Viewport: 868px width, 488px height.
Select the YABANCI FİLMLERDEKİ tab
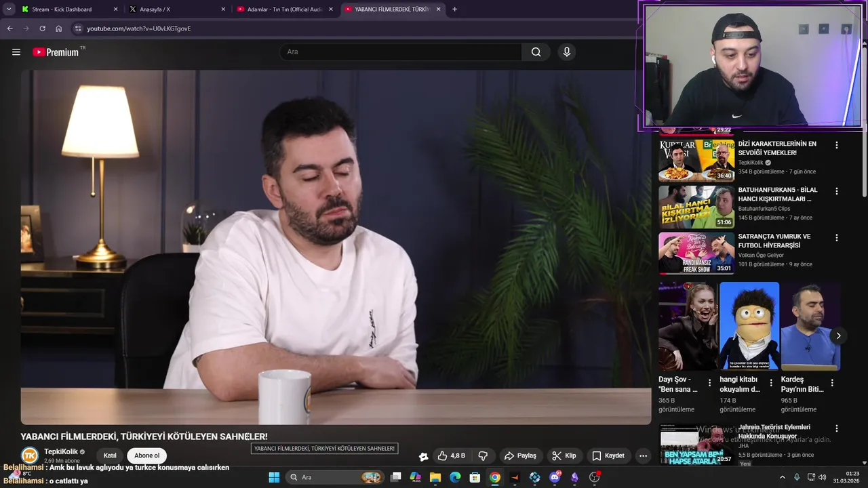click(393, 9)
